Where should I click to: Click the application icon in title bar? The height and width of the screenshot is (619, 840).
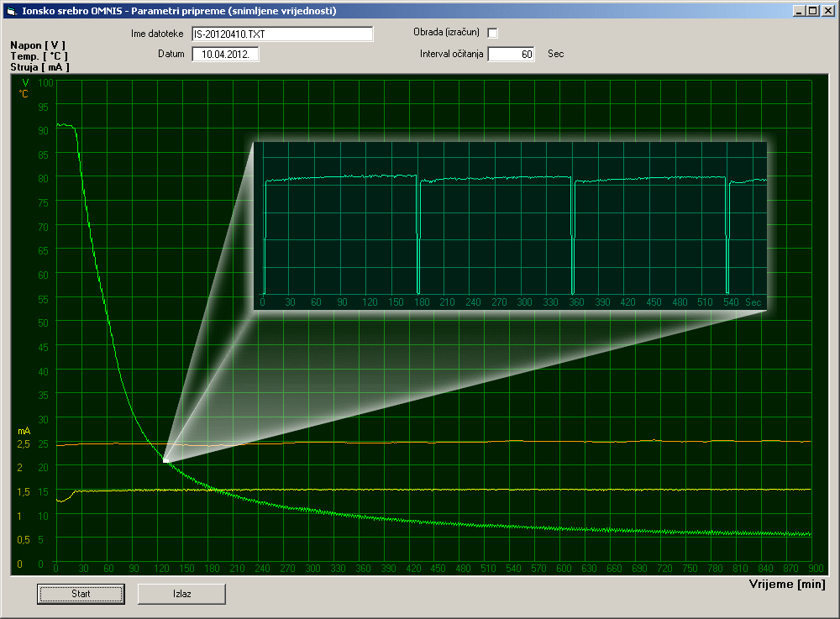11,11
